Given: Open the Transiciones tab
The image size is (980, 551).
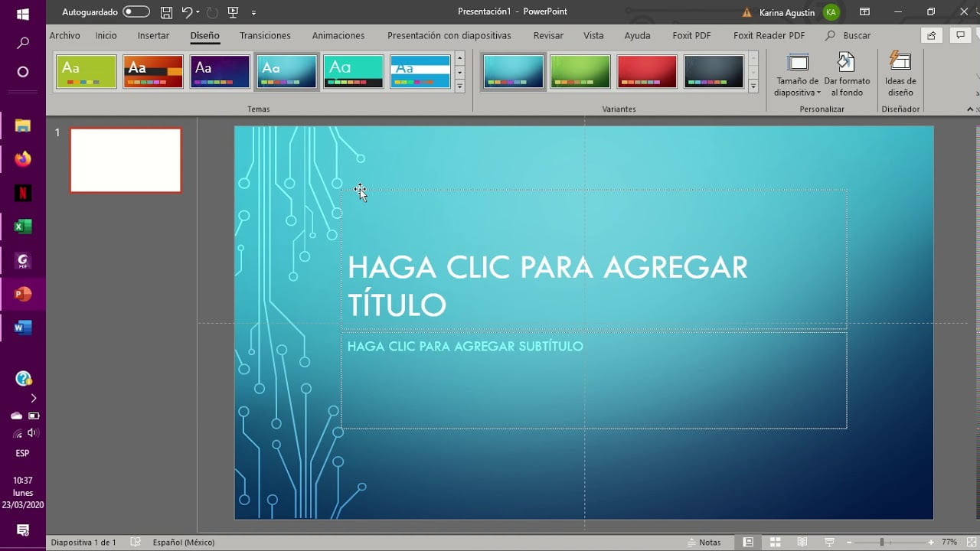Looking at the screenshot, I should click(265, 35).
